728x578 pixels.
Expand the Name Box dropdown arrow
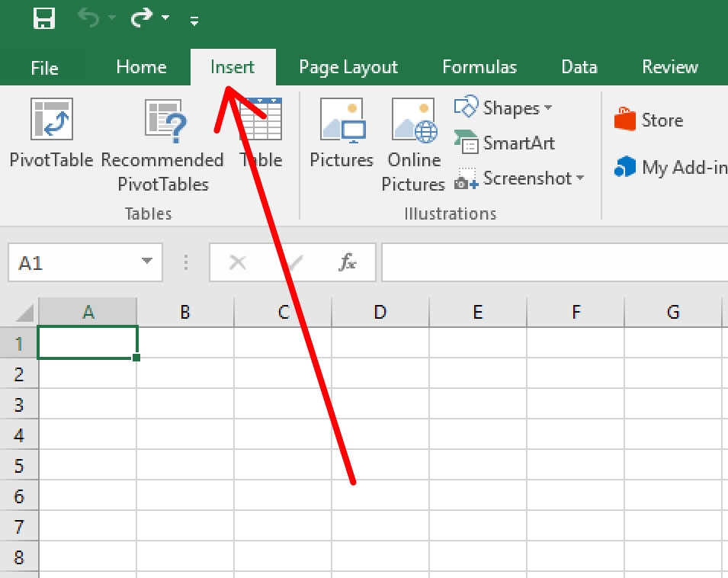147,263
